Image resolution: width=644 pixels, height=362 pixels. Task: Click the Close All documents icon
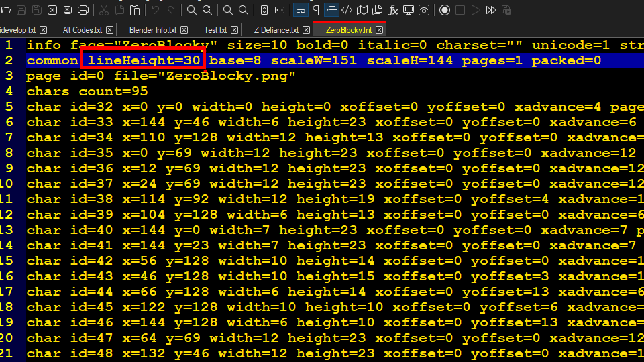pos(67,10)
